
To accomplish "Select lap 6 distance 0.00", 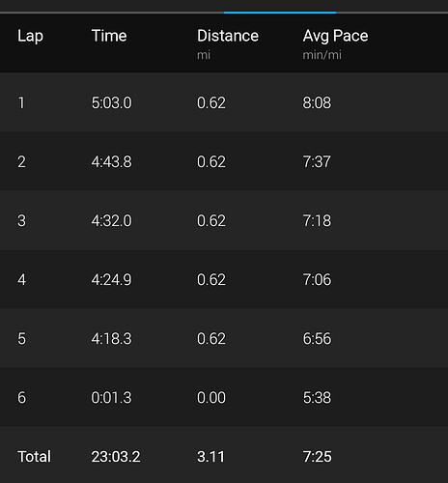I will (211, 398).
